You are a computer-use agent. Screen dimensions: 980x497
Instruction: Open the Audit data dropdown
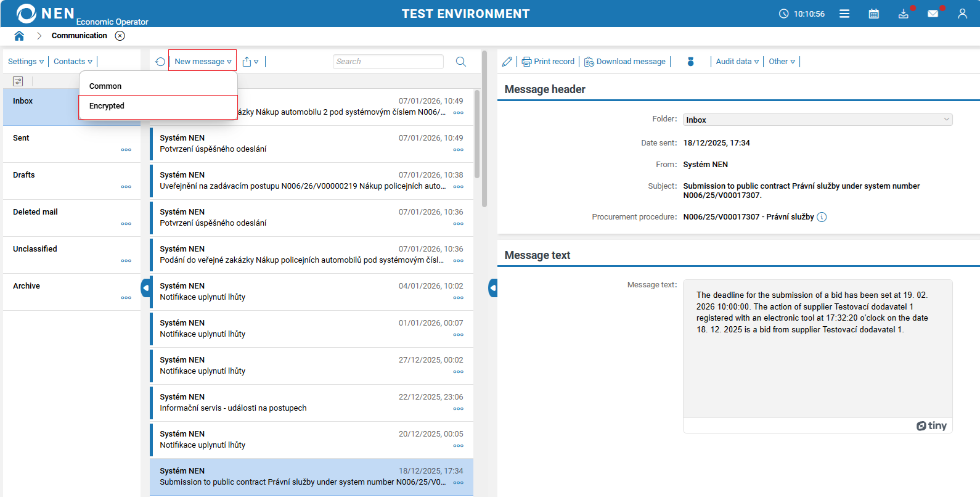pos(737,62)
